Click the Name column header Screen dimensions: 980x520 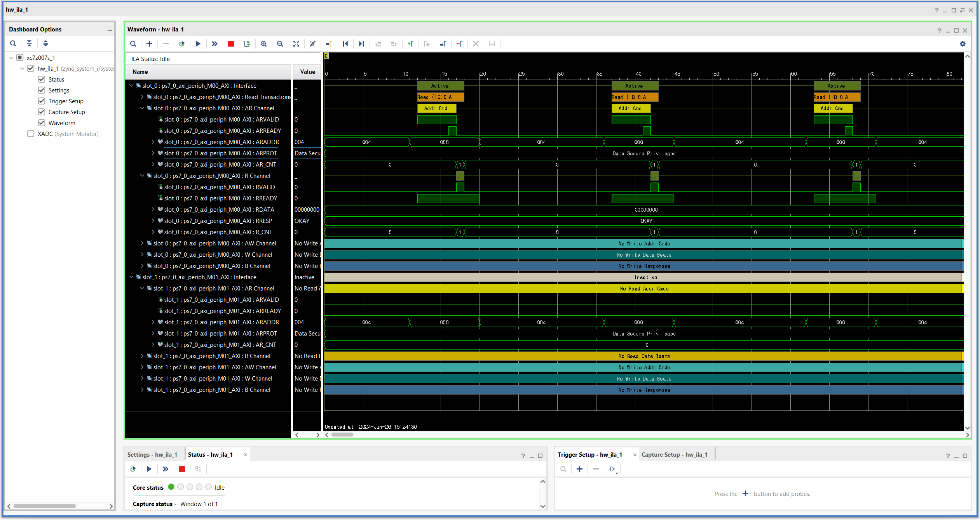pyautogui.click(x=140, y=72)
